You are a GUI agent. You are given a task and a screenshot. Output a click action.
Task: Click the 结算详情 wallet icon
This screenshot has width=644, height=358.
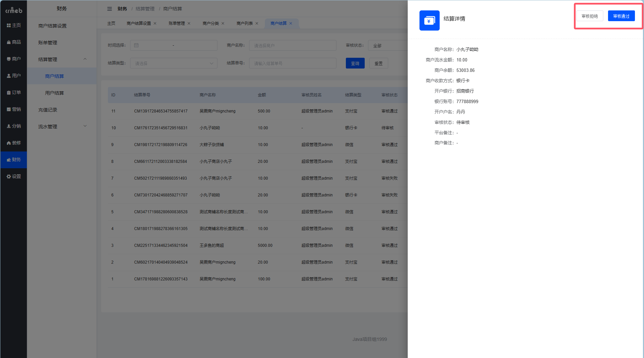pos(429,20)
